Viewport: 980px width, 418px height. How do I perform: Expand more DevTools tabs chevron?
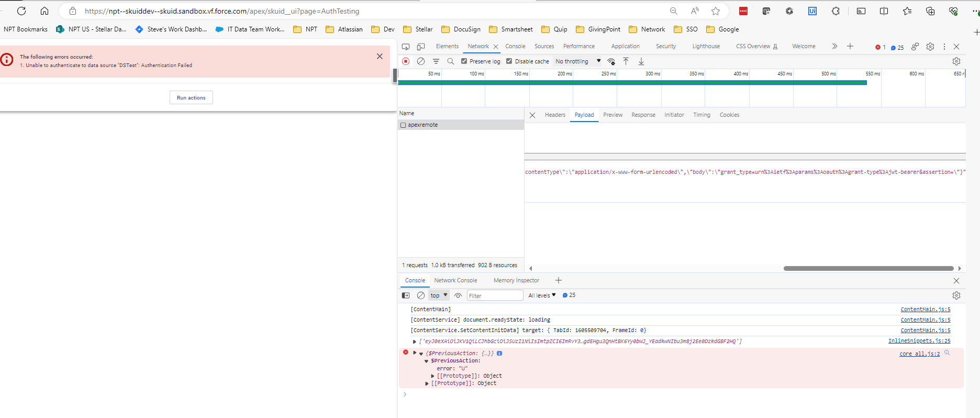tap(834, 46)
